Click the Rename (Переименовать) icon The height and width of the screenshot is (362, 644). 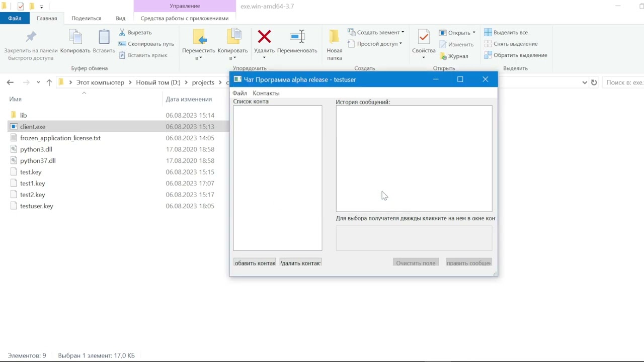pos(297,37)
